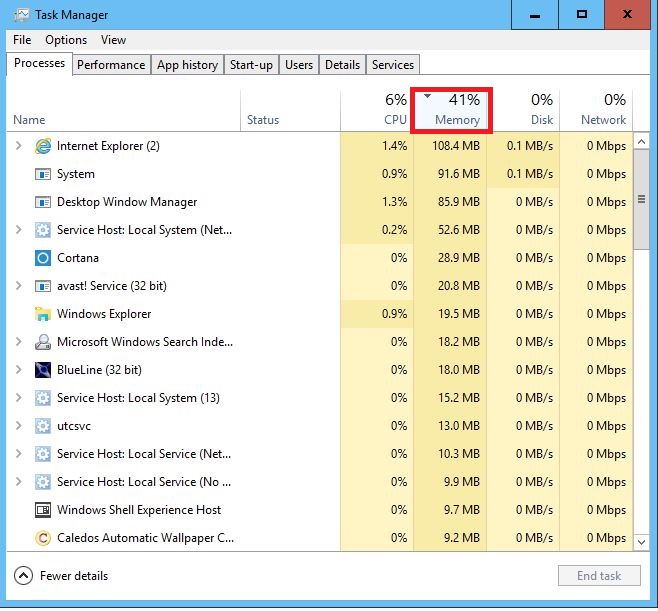Expand Microsoft Windows Search Indexer row
This screenshot has height=611, width=658.
tap(18, 342)
